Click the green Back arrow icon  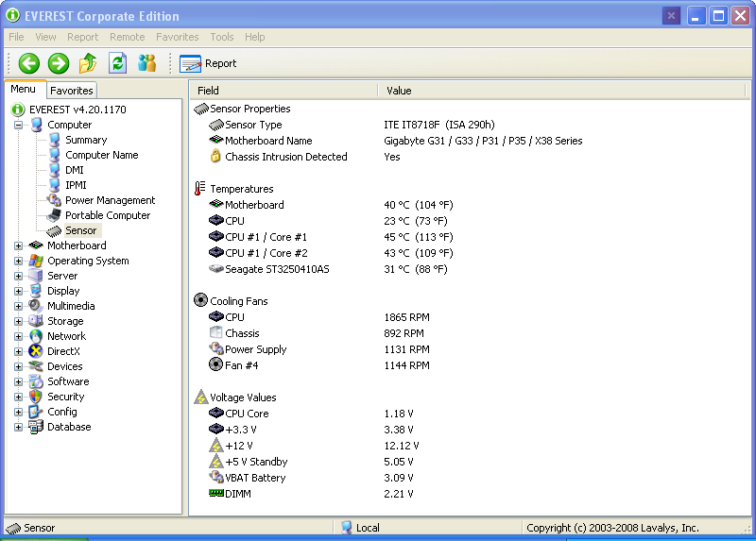point(29,63)
